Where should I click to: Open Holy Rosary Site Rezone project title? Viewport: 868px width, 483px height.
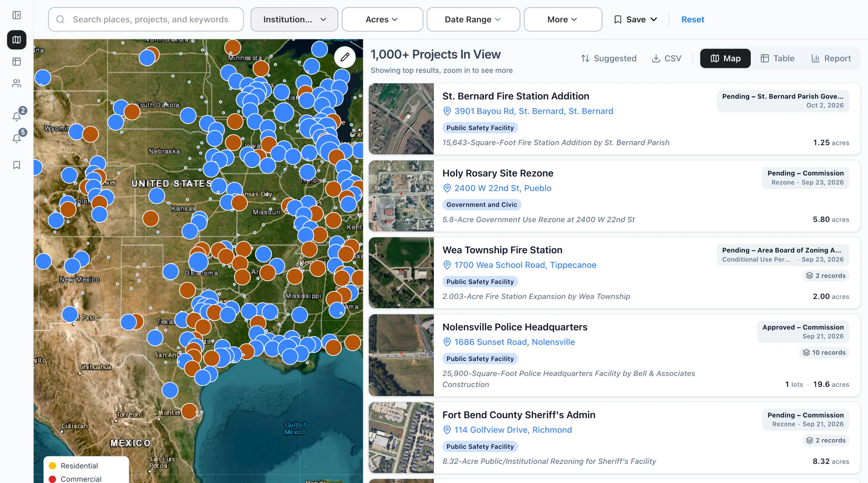point(498,173)
